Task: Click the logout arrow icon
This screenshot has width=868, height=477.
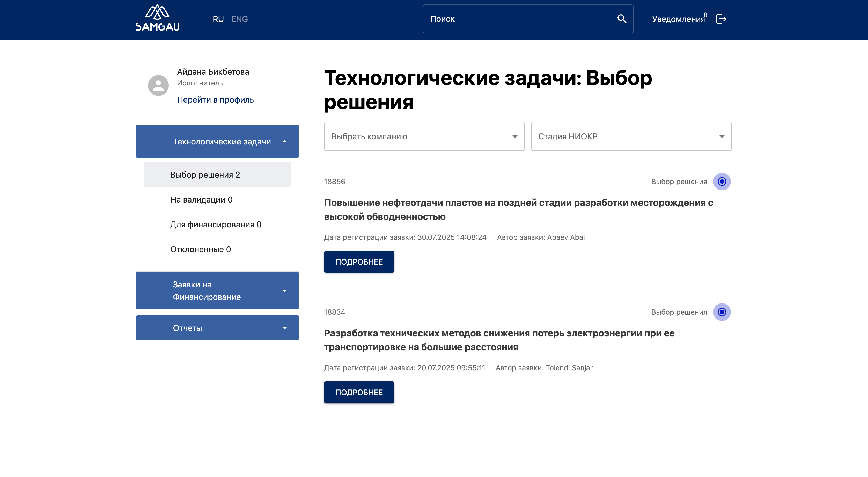Action: point(722,19)
